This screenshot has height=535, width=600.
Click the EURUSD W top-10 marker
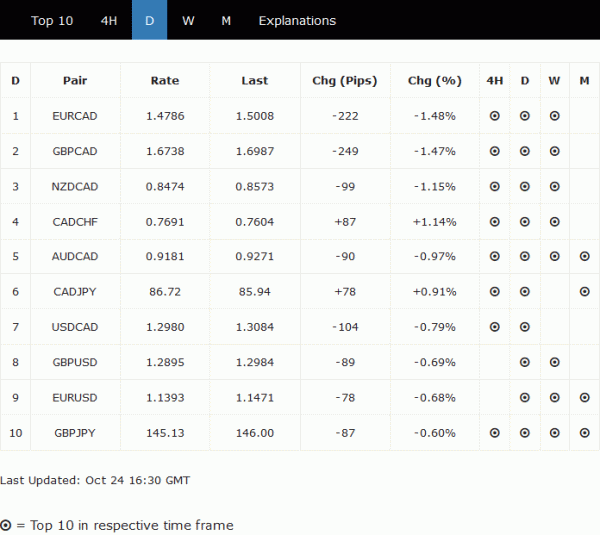pyautogui.click(x=554, y=398)
